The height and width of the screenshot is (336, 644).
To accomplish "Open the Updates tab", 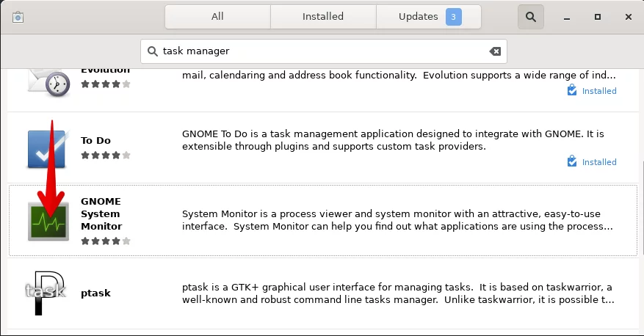I will tap(428, 17).
